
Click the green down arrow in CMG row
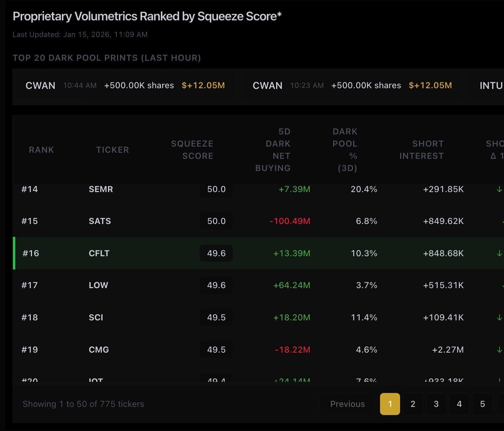tap(499, 350)
